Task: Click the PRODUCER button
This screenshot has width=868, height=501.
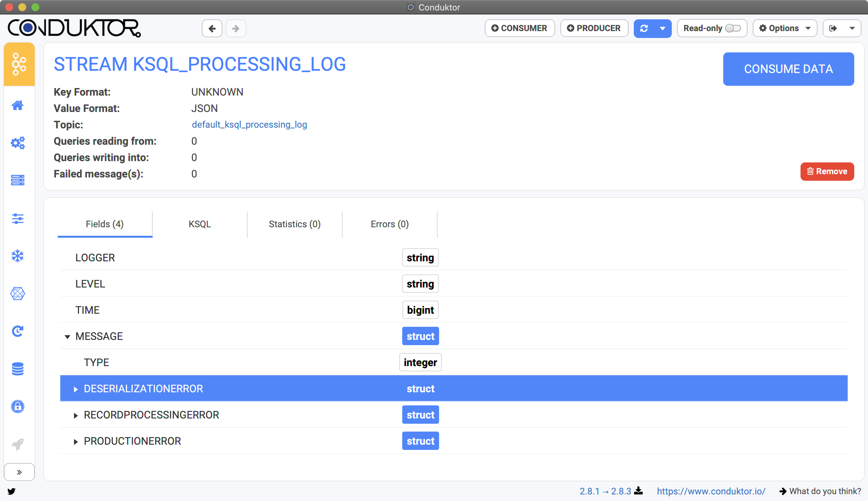Action: click(594, 28)
